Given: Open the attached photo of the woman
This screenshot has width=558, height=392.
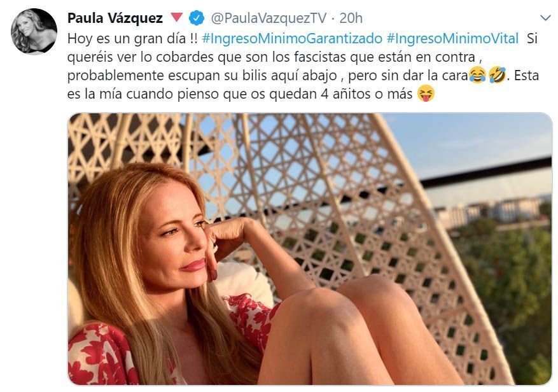Looking at the screenshot, I should 310,249.
